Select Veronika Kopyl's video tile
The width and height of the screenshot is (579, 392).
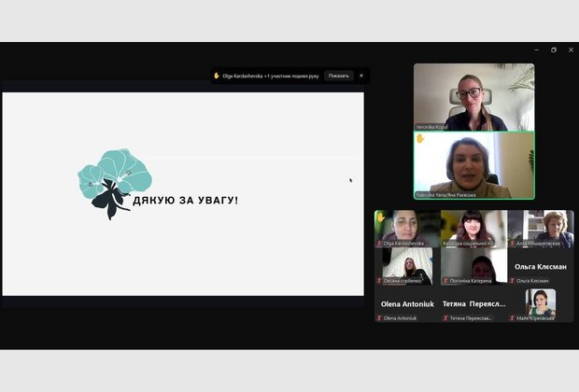[474, 97]
